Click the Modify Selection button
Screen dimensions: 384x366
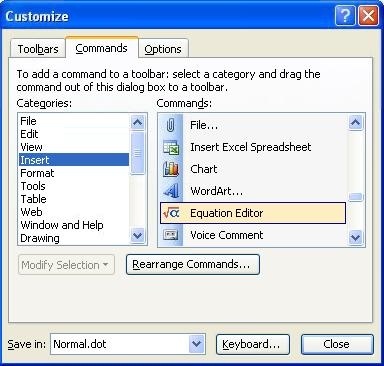pos(66,265)
